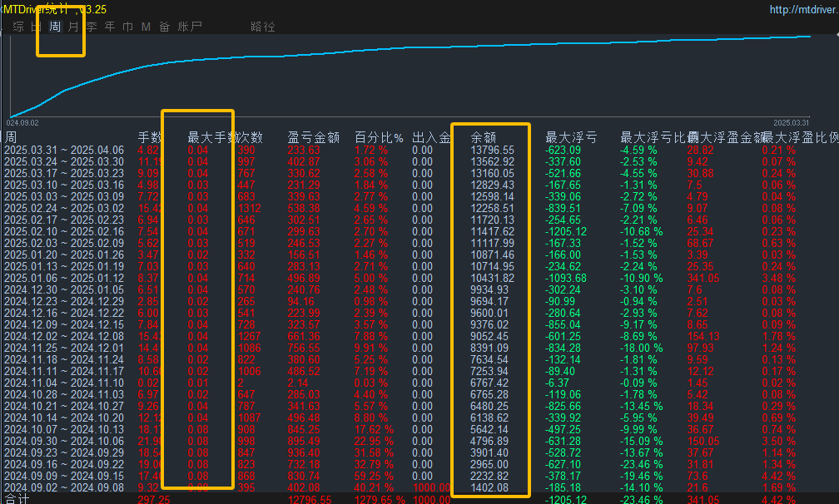Click floating profit ratio 3.50 %

[779, 441]
